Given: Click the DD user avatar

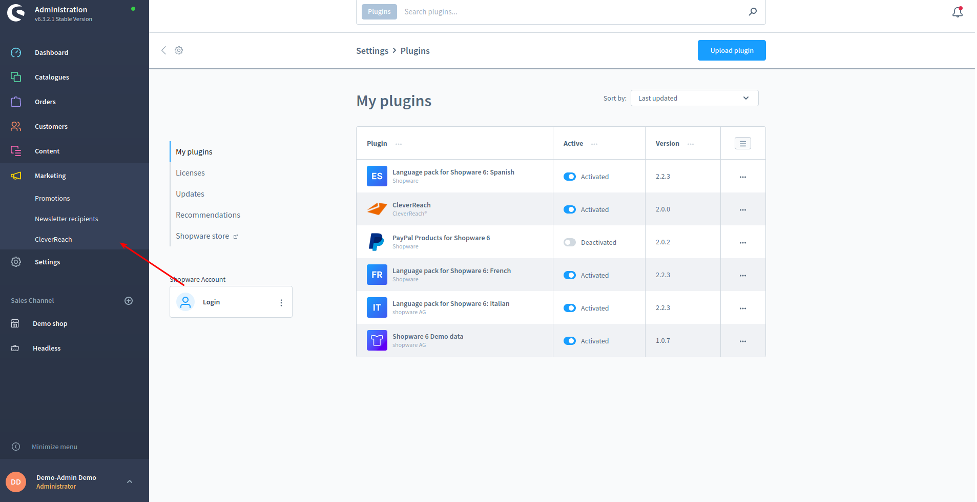Looking at the screenshot, I should 16,482.
